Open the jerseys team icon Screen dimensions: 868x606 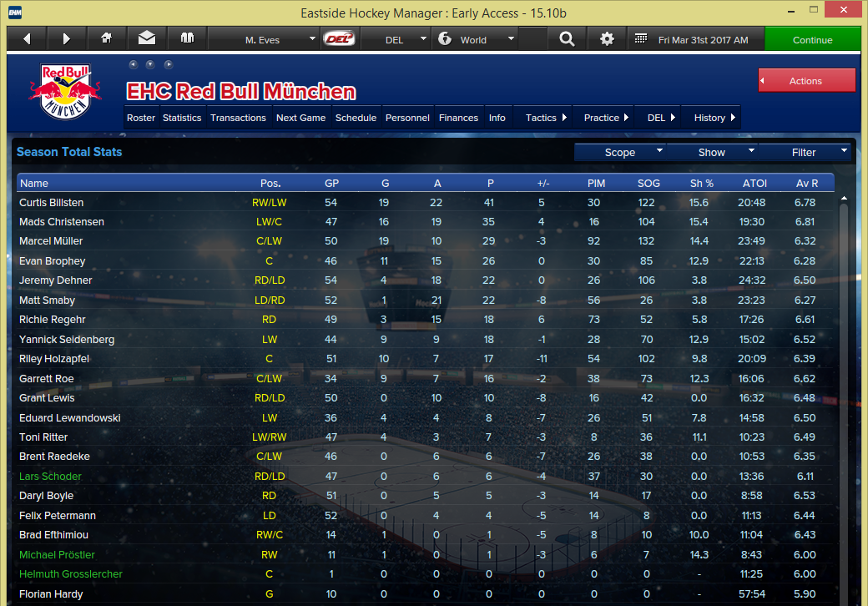point(187,38)
